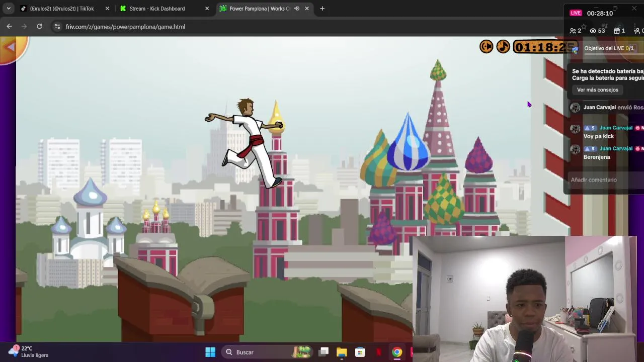Image resolution: width=644 pixels, height=362 pixels.
Task: Click the 'Berenjena' comment
Action: pyautogui.click(x=597, y=157)
